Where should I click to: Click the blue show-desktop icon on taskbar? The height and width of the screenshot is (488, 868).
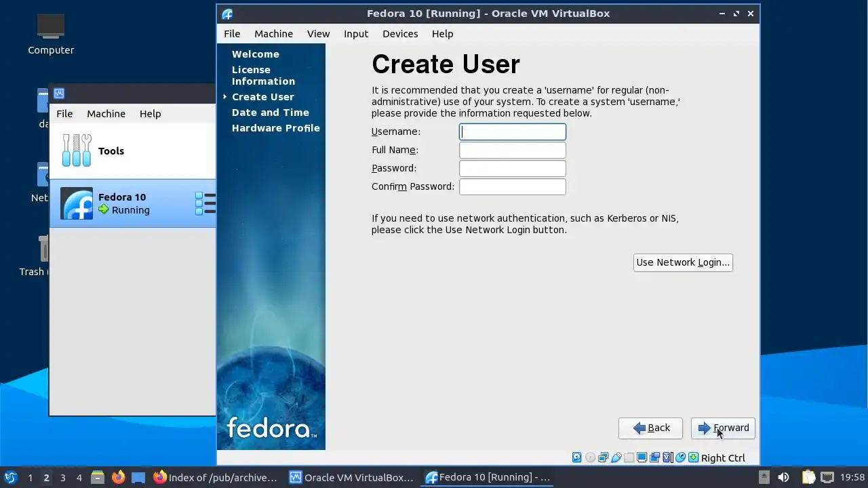[x=138, y=477]
